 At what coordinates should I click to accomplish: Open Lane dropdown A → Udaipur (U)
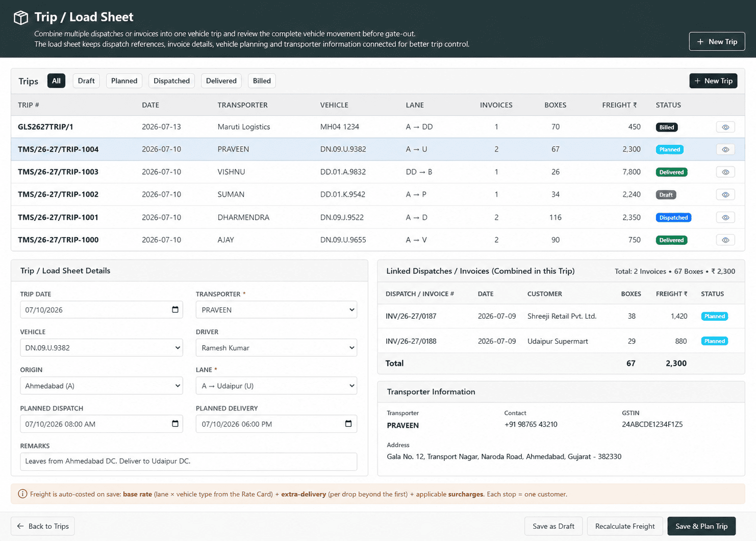(x=276, y=385)
